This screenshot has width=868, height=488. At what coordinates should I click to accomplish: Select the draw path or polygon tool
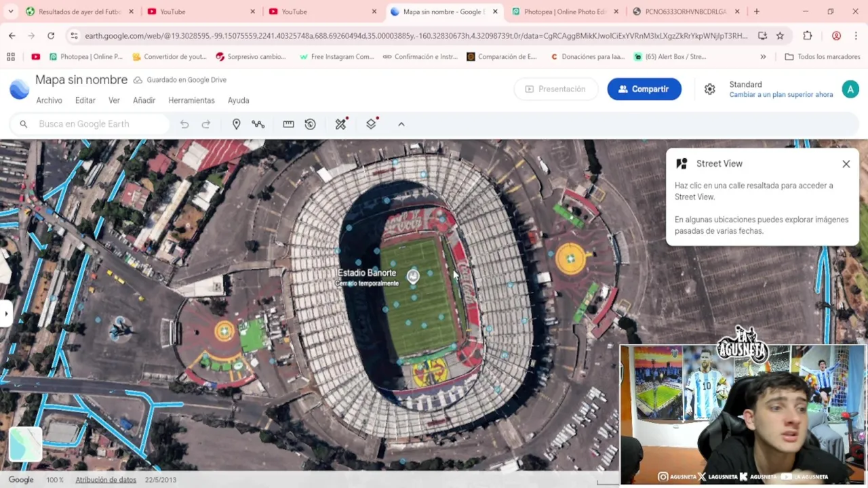(258, 124)
